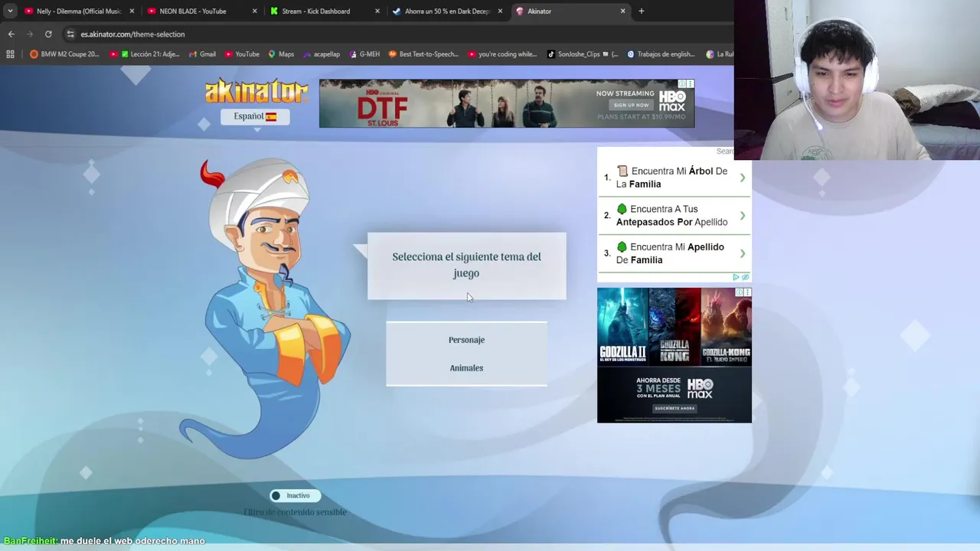Screen dimensions: 980x551
Task: Open the Best Text-to-Speech bookmark
Action: point(423,54)
